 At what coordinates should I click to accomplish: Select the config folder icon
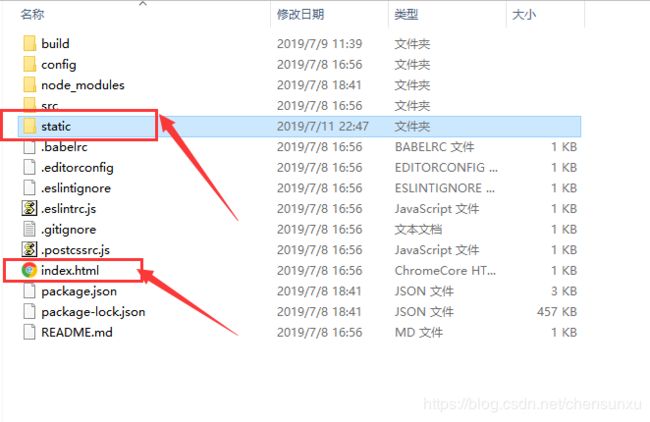[29, 64]
